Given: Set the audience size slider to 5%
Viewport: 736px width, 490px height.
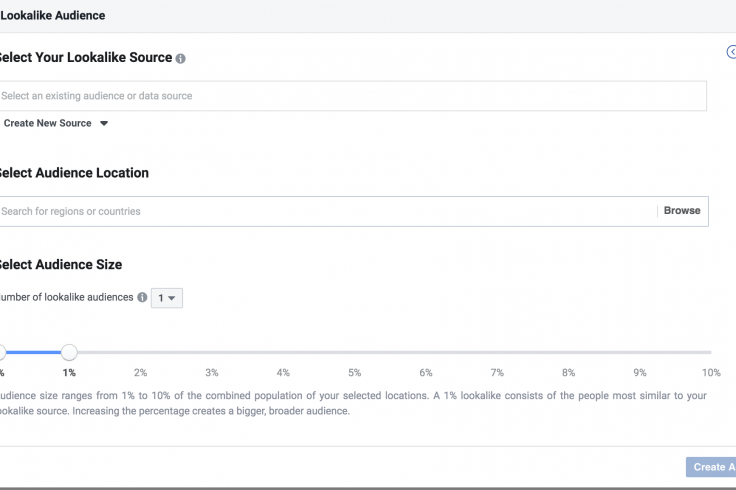Looking at the screenshot, I should [x=354, y=352].
